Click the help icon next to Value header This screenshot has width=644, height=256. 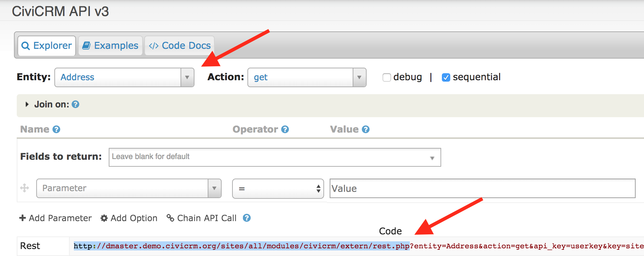pos(366,129)
